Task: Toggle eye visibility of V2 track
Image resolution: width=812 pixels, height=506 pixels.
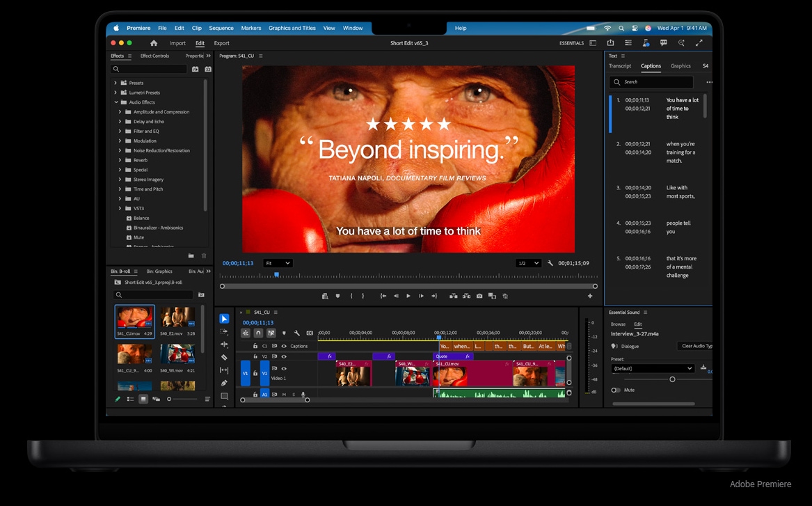Action: [x=284, y=356]
